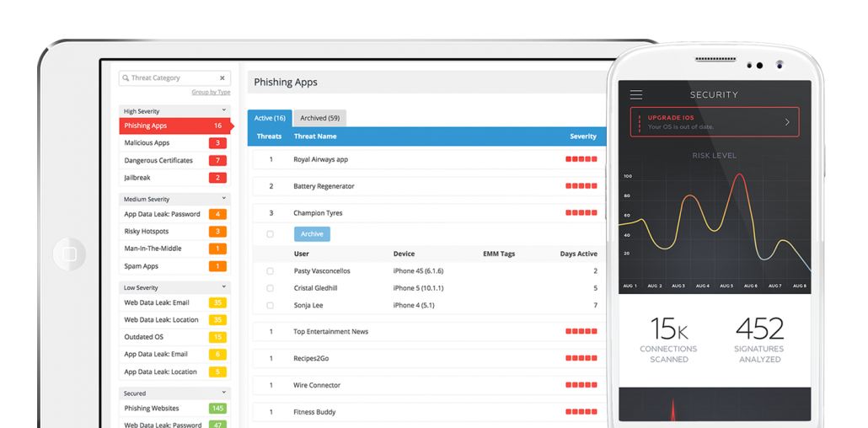Click severity indicator for Wire Connector
The width and height of the screenshot is (868, 428).
point(581,385)
